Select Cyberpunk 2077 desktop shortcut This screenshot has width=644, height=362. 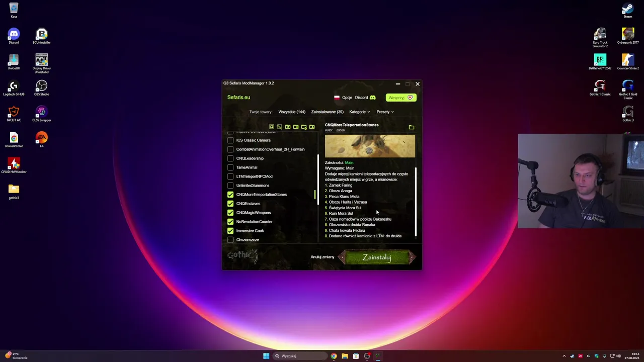[x=628, y=36]
